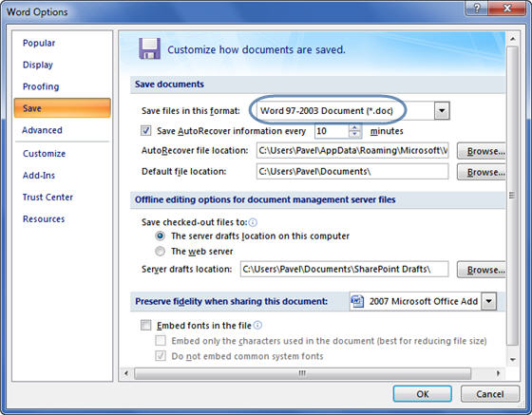This screenshot has height=415, width=532.
Task: Click the Help question mark button
Action: coord(476,9)
